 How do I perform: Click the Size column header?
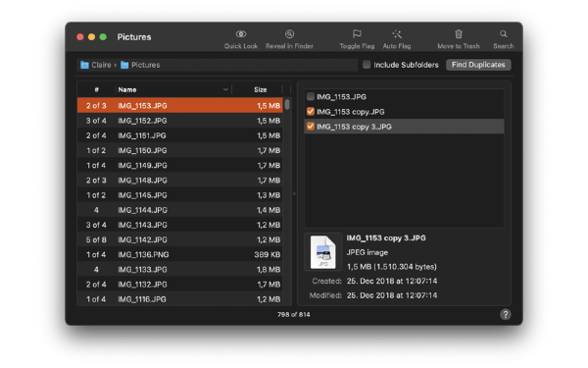pyautogui.click(x=261, y=89)
